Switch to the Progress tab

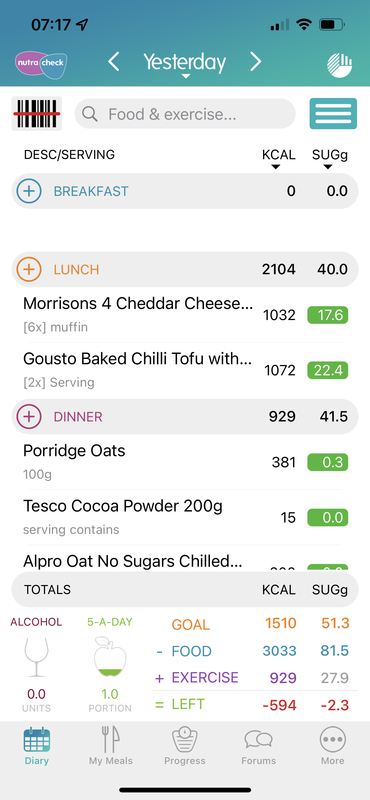tap(185, 746)
